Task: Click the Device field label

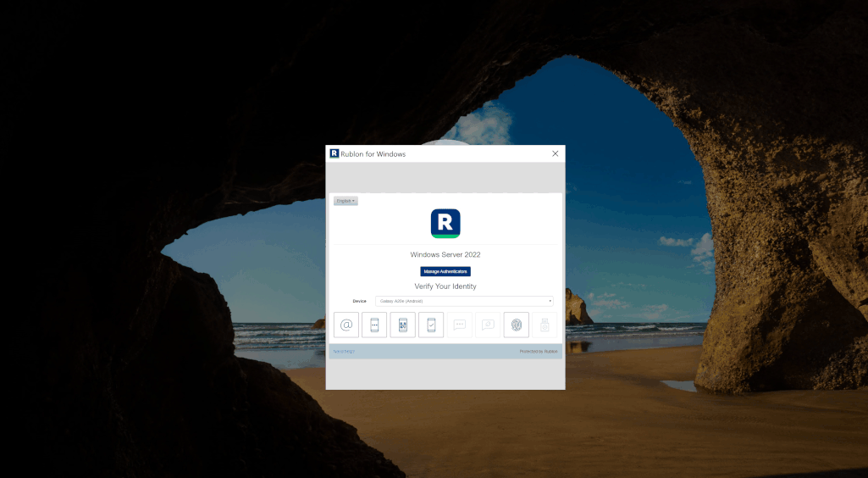Action: click(360, 301)
